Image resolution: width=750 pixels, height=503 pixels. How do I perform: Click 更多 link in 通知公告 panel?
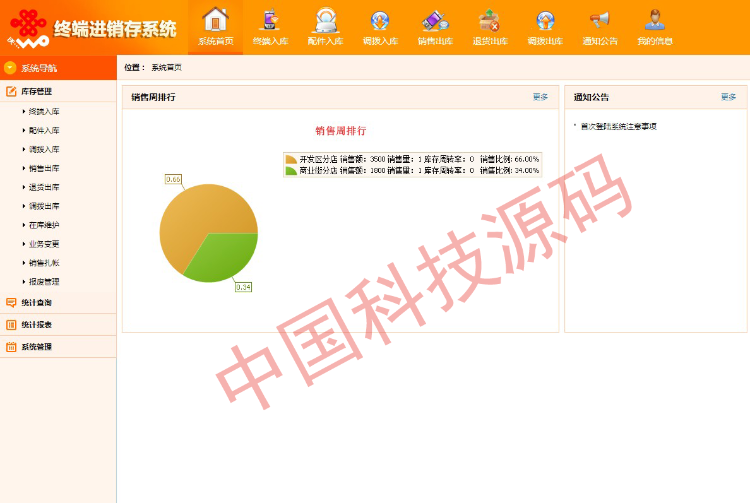(x=728, y=97)
